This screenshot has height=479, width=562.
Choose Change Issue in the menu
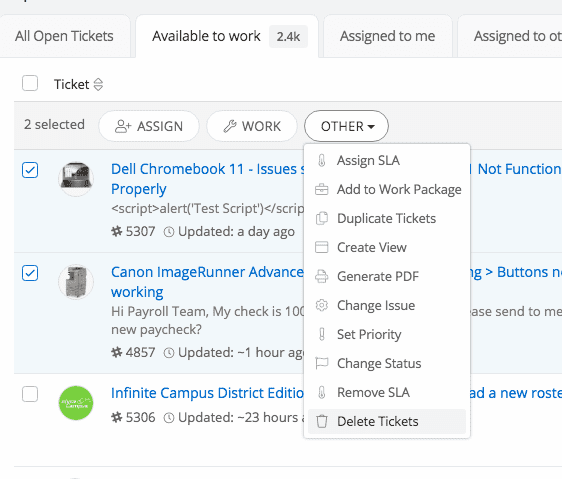[x=387, y=305]
